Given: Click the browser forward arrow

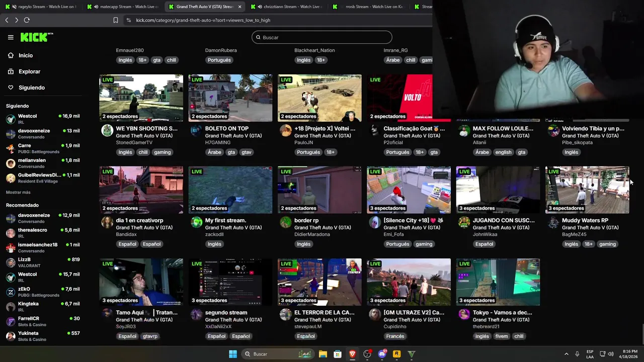Looking at the screenshot, I should tap(17, 20).
